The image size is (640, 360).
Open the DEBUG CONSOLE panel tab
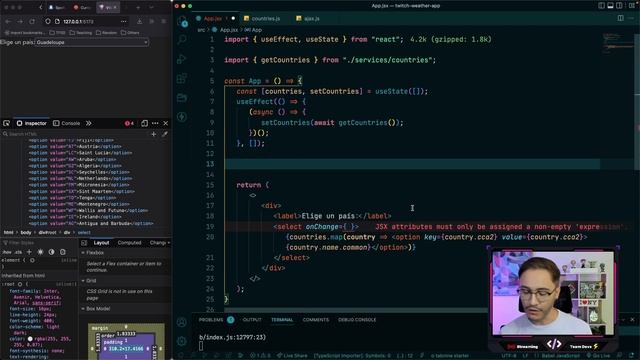tap(357, 320)
